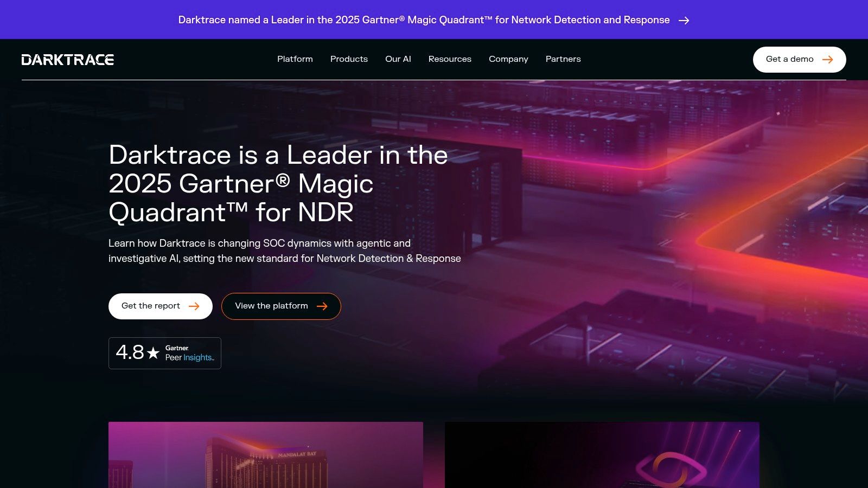Open the Mandalay Bay card thumbnail
This screenshot has width=868, height=488.
(266, 455)
